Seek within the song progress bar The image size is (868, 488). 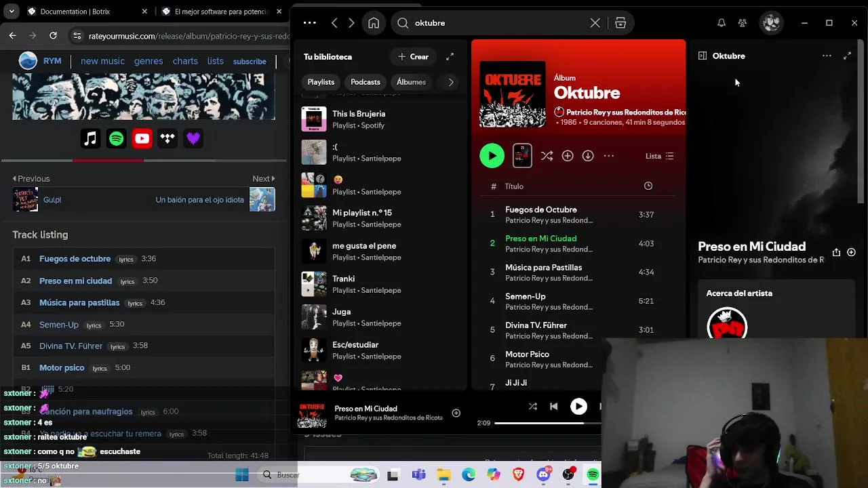(x=548, y=423)
